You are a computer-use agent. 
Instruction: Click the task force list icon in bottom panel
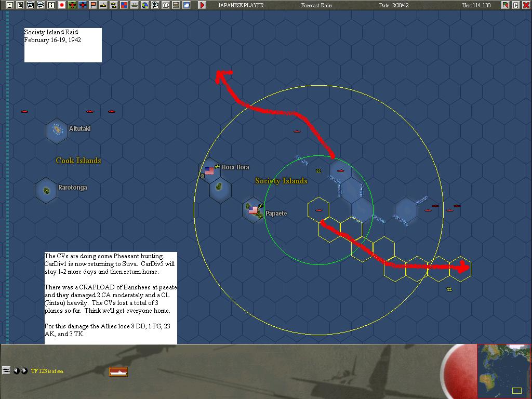(x=6, y=370)
